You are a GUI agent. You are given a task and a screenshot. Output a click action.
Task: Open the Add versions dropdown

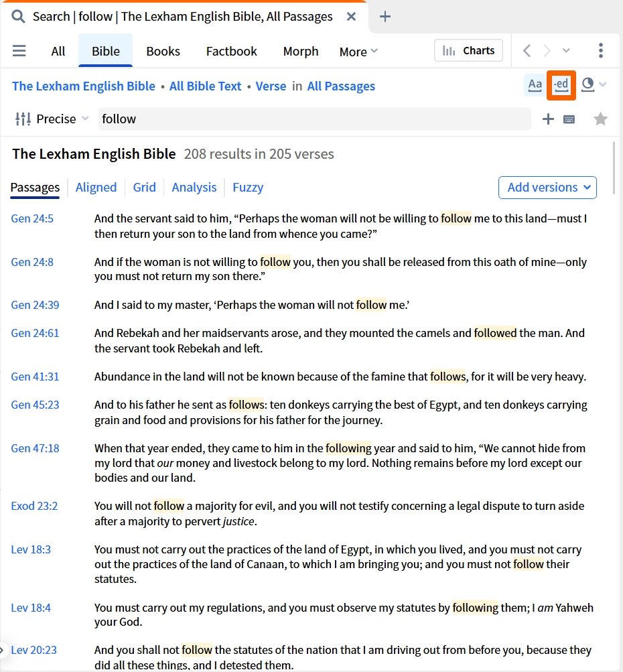(547, 188)
